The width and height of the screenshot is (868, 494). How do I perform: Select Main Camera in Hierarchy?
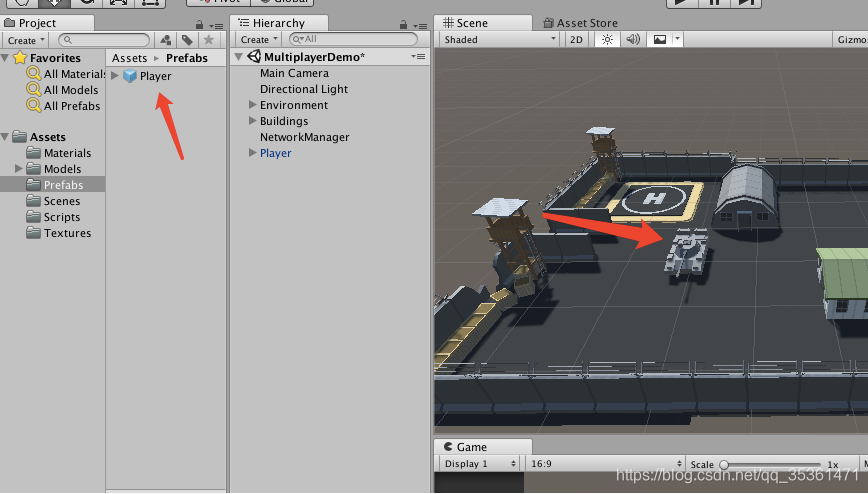click(294, 73)
